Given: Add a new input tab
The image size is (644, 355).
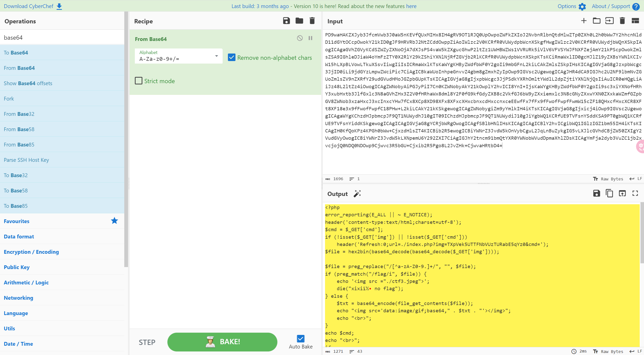Looking at the screenshot, I should (x=584, y=21).
